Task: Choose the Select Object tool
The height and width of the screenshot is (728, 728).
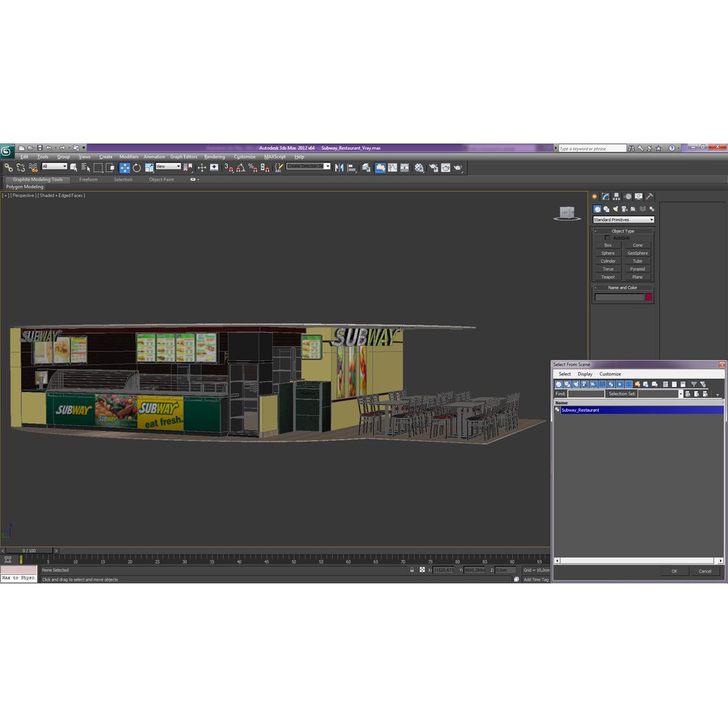Action: coord(73,168)
